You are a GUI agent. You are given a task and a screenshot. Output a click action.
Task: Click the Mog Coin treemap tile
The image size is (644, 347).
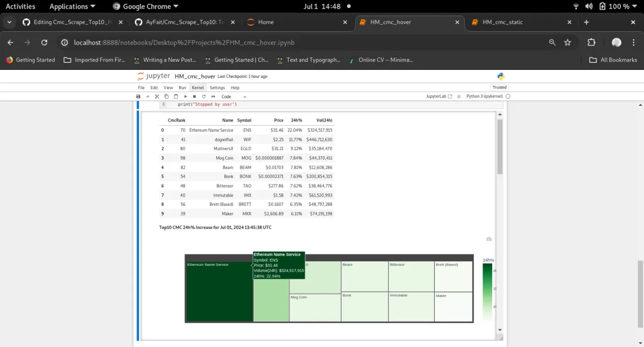[315, 308]
